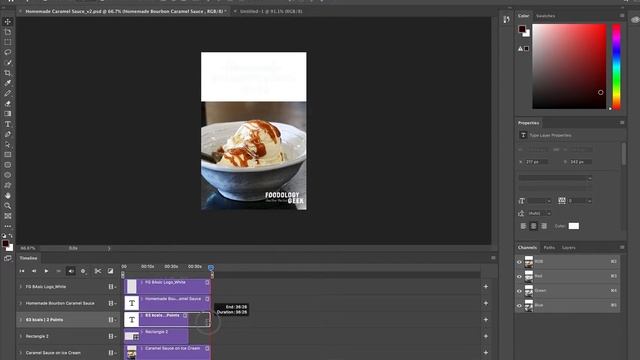
Task: Select the Rectangle shape tool
Action: click(7, 155)
